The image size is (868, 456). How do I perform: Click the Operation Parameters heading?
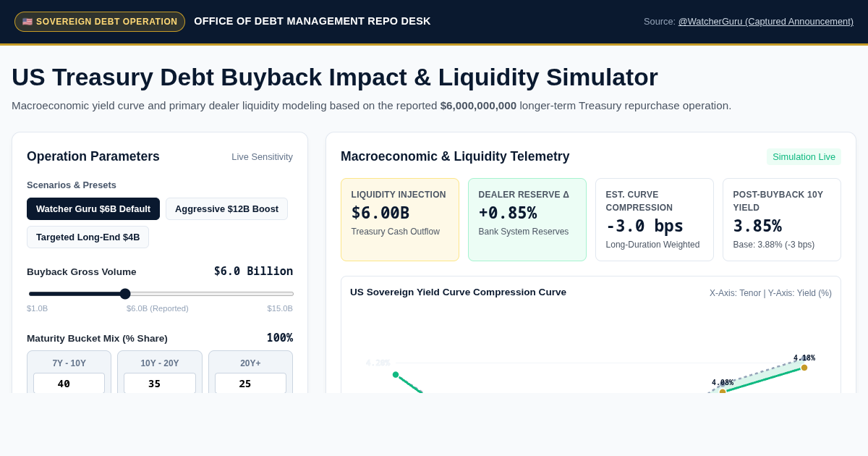pos(93,156)
